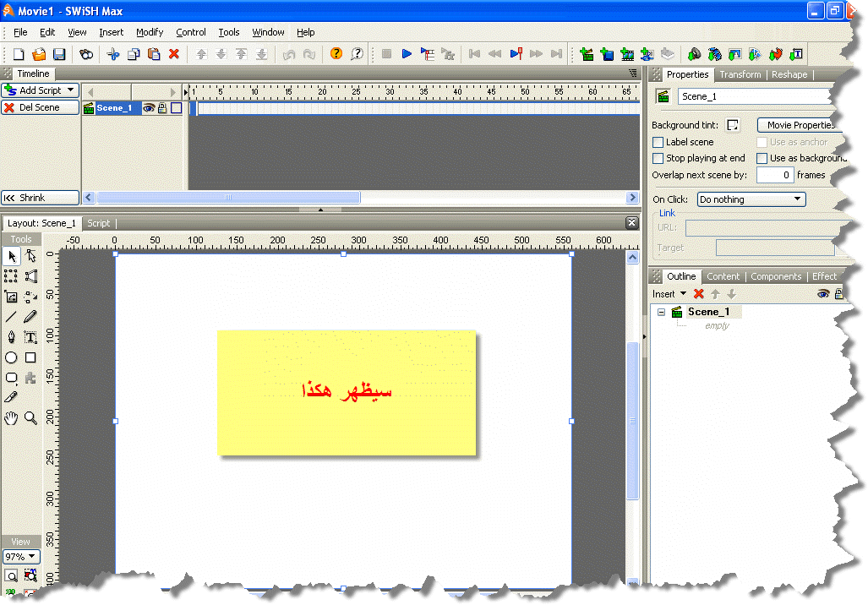Image resolution: width=868 pixels, height=605 pixels.
Task: Choose the Hand pan tool
Action: coord(11,418)
